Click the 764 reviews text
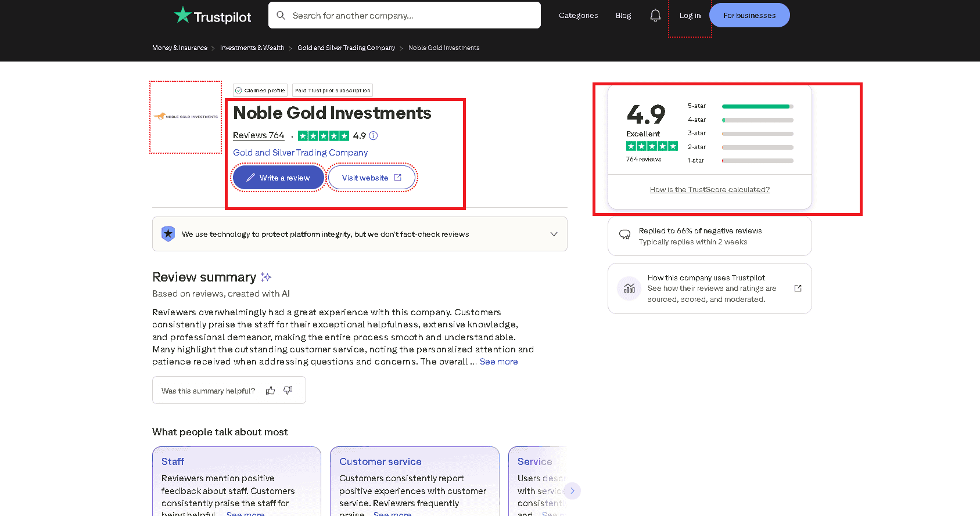 point(644,159)
